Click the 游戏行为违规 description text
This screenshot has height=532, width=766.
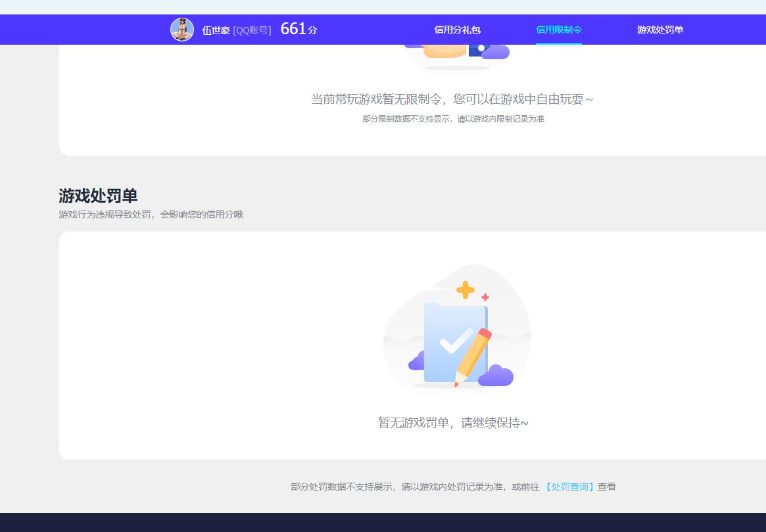pyautogui.click(x=151, y=214)
